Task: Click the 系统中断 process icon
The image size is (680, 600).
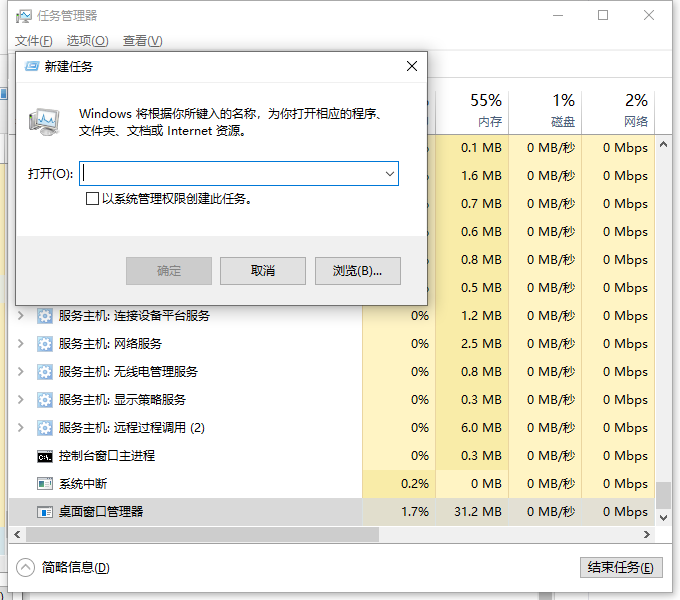Action: pos(45,484)
